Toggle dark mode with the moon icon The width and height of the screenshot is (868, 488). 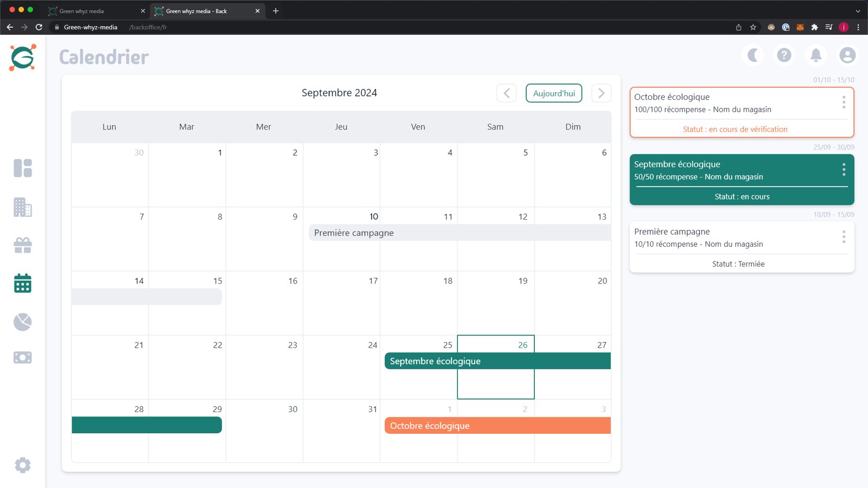[753, 55]
